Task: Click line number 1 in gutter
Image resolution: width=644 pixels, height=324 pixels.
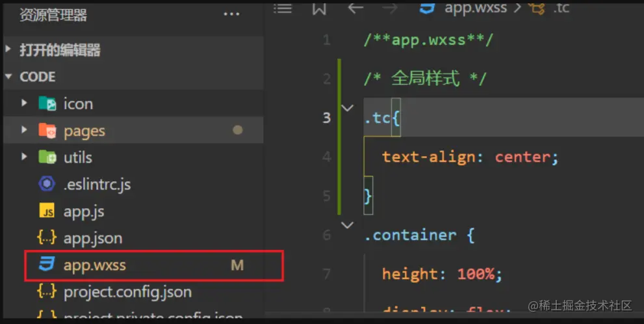Action: (x=326, y=40)
